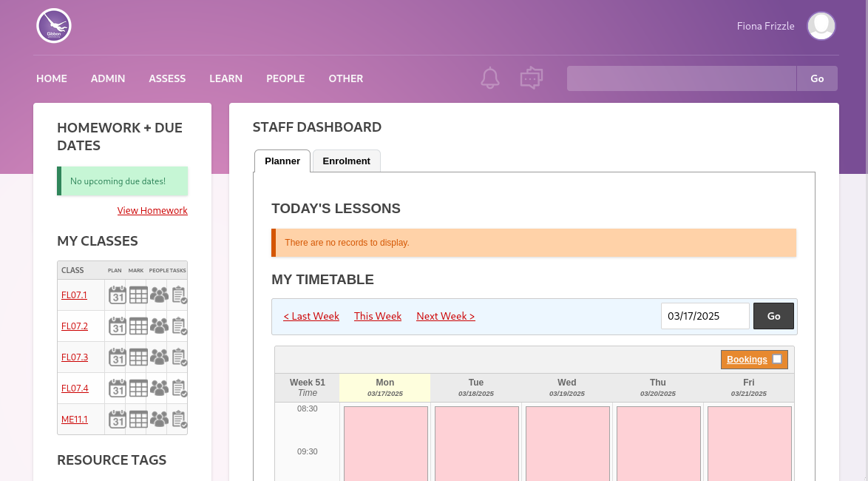Open the lesson planner icon for FL07.1

tap(117, 295)
